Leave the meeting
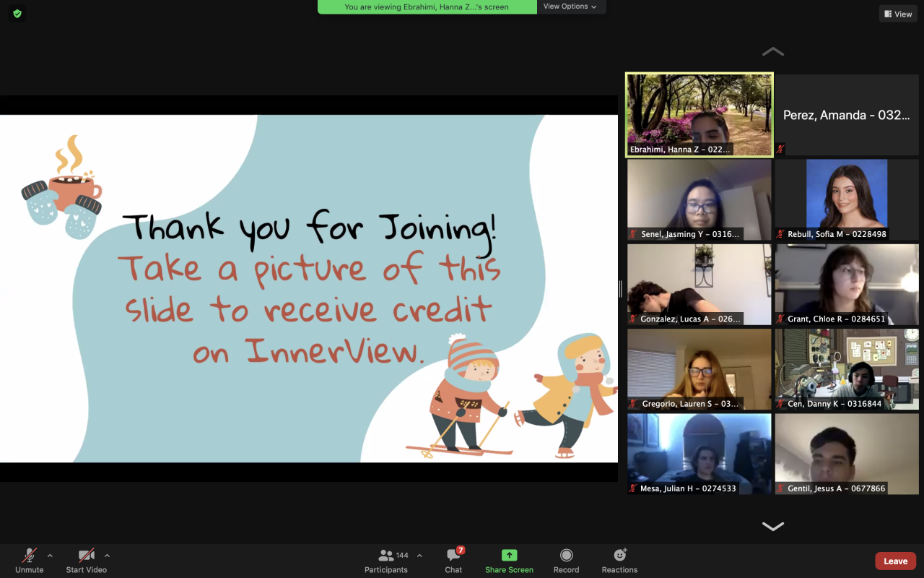Image resolution: width=924 pixels, height=578 pixels. click(896, 561)
